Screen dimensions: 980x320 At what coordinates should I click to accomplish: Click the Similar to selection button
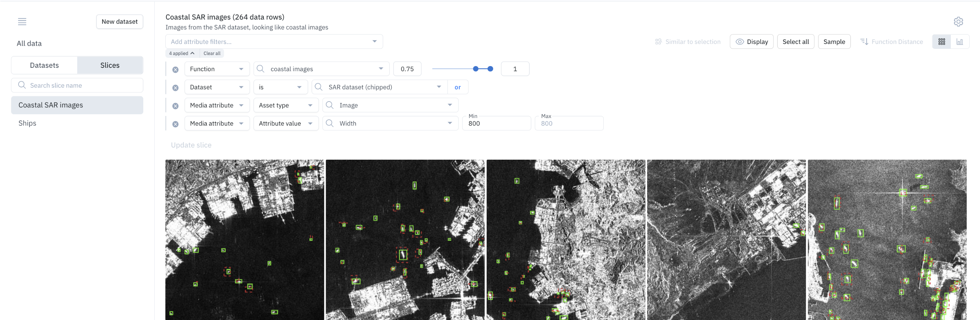click(688, 42)
